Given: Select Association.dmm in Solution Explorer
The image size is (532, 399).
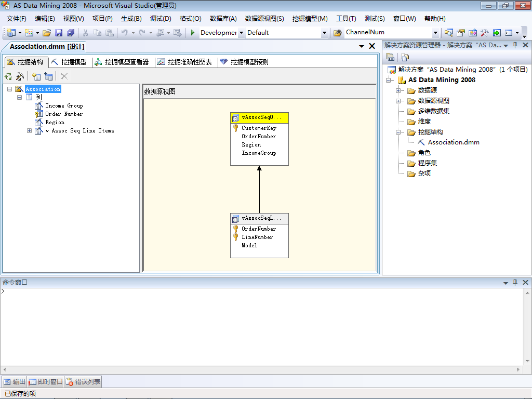Looking at the screenshot, I should (453, 142).
